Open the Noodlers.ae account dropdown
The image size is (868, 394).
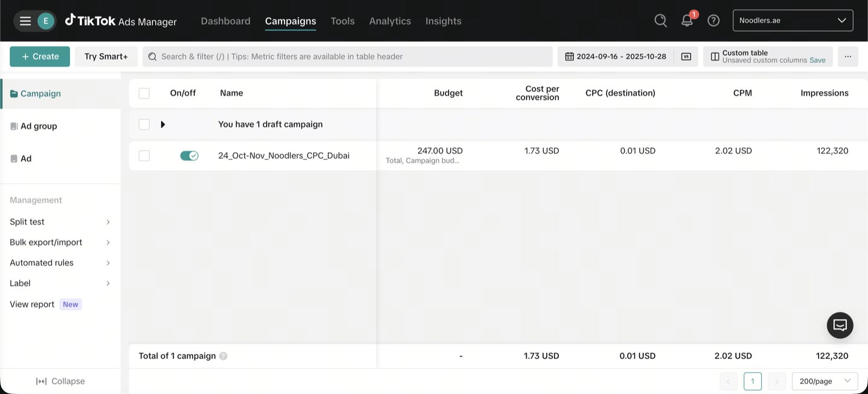(793, 21)
